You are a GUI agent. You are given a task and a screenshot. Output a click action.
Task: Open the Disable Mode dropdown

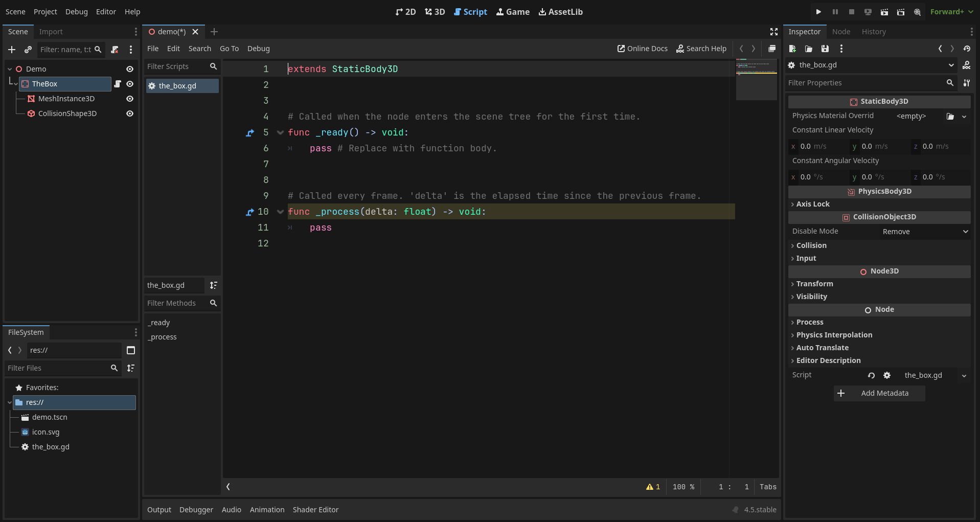click(x=924, y=231)
